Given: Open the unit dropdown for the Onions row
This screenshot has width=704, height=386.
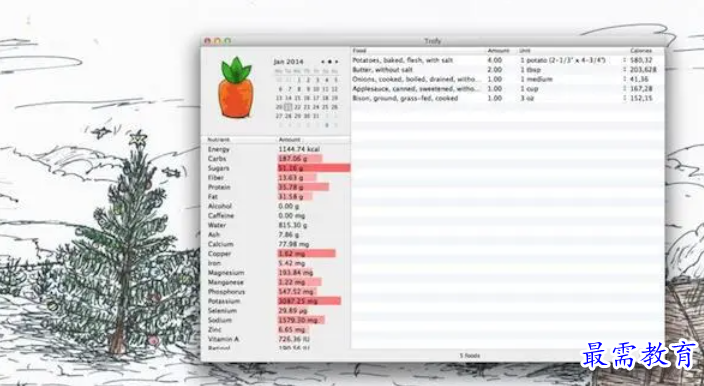Looking at the screenshot, I should point(625,79).
